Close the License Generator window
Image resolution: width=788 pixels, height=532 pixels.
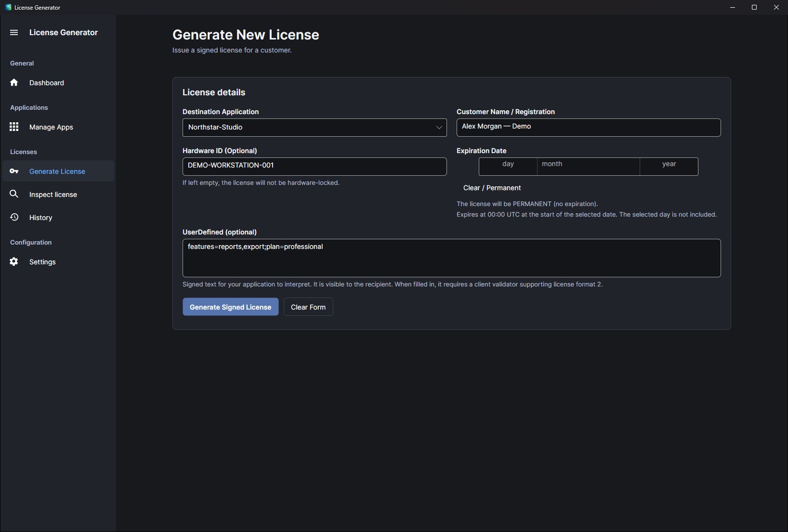[776, 7]
